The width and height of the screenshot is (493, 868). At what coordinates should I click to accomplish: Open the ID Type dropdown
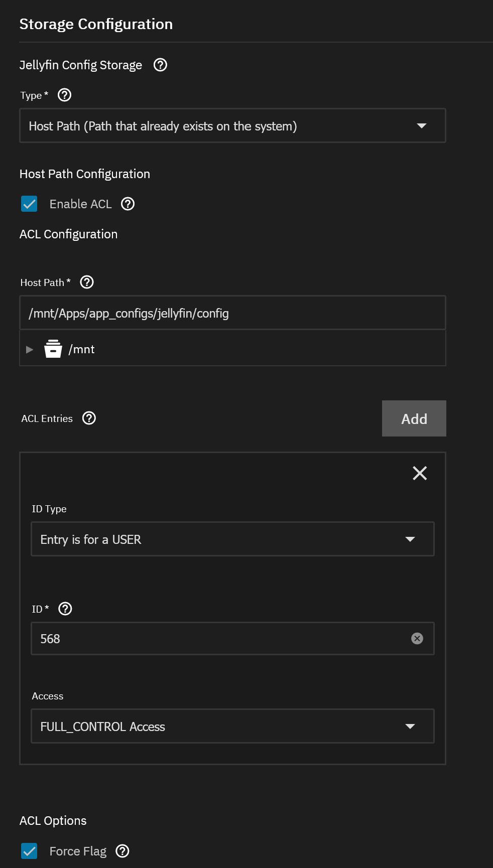click(x=232, y=539)
